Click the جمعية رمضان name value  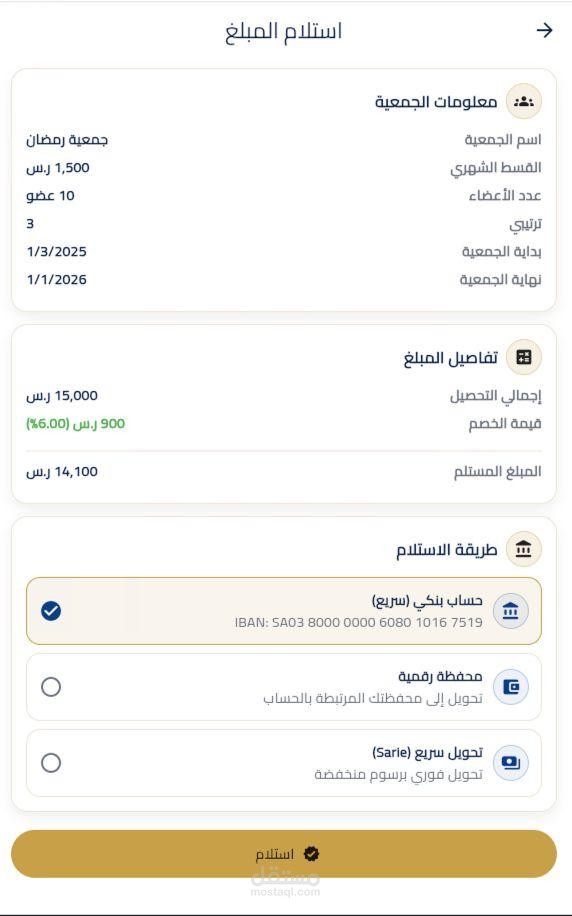tap(67, 140)
